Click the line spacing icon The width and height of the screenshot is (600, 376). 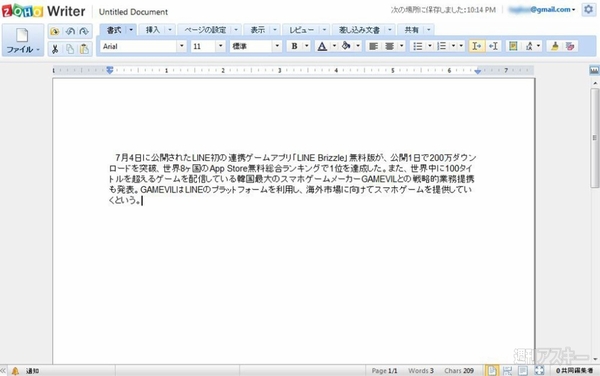coord(529,46)
